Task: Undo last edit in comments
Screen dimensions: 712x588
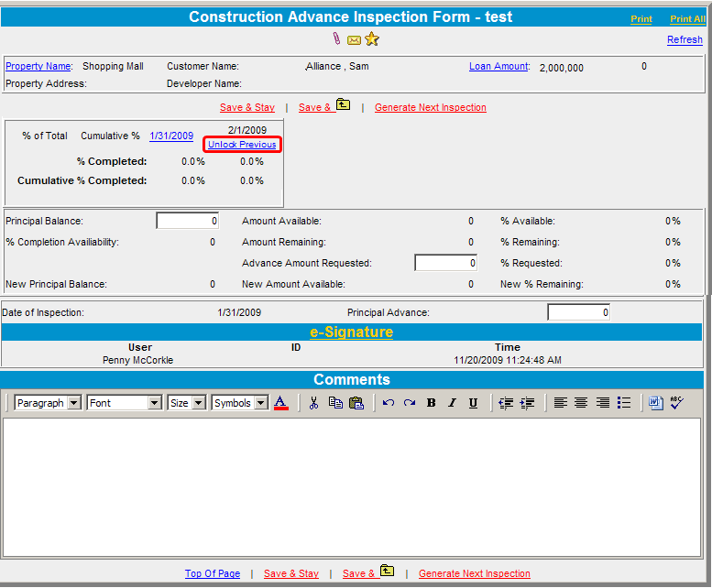Action: point(389,402)
